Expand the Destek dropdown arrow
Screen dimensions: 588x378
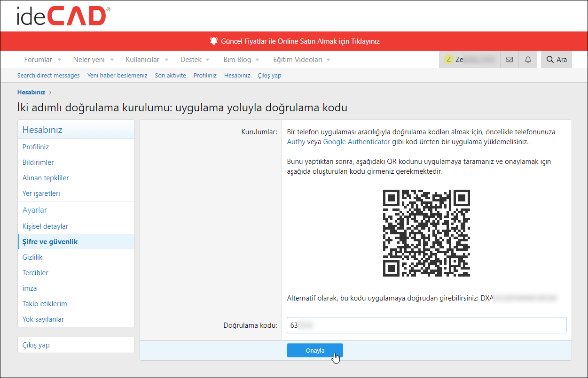pos(207,60)
